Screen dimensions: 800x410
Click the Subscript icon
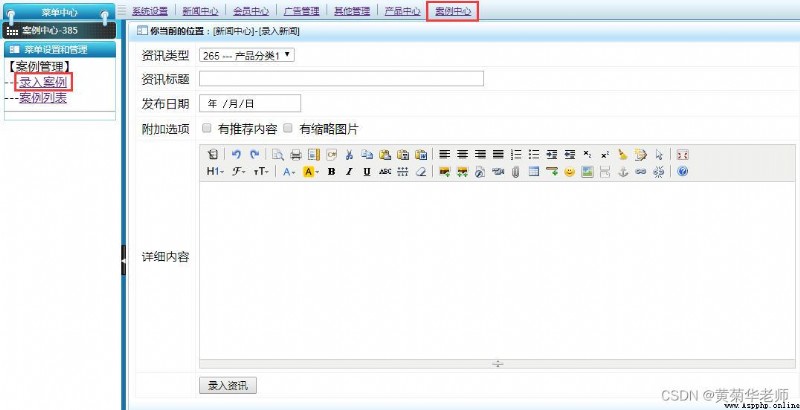[587, 155]
